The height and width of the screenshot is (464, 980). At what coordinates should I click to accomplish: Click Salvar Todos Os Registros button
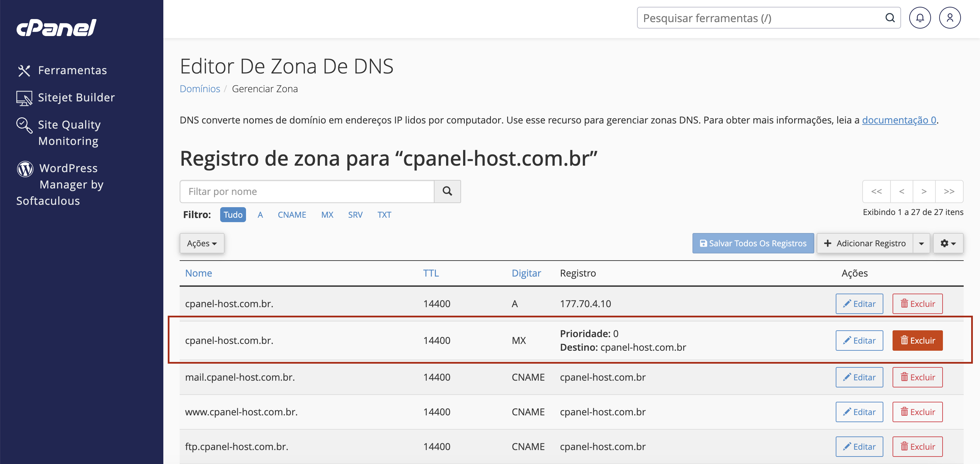(753, 244)
